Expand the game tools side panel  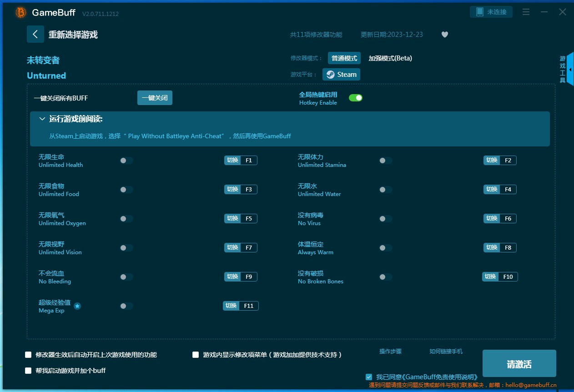point(570,69)
